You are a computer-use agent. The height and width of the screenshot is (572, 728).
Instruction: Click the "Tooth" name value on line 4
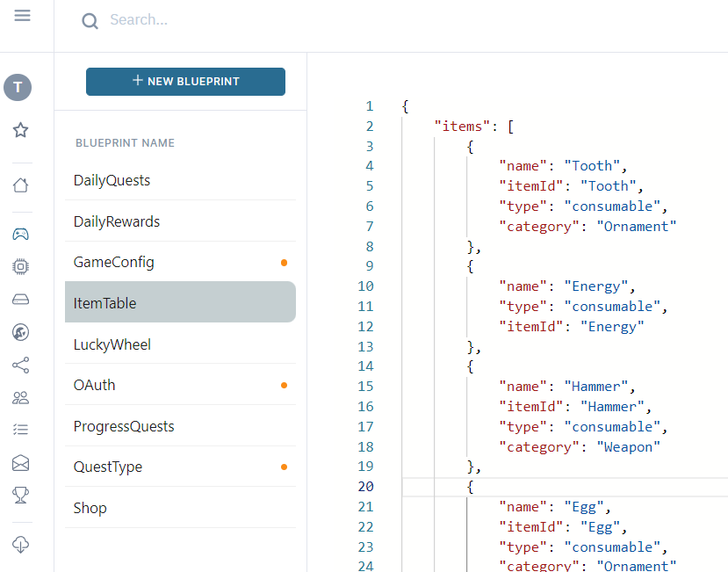click(592, 166)
